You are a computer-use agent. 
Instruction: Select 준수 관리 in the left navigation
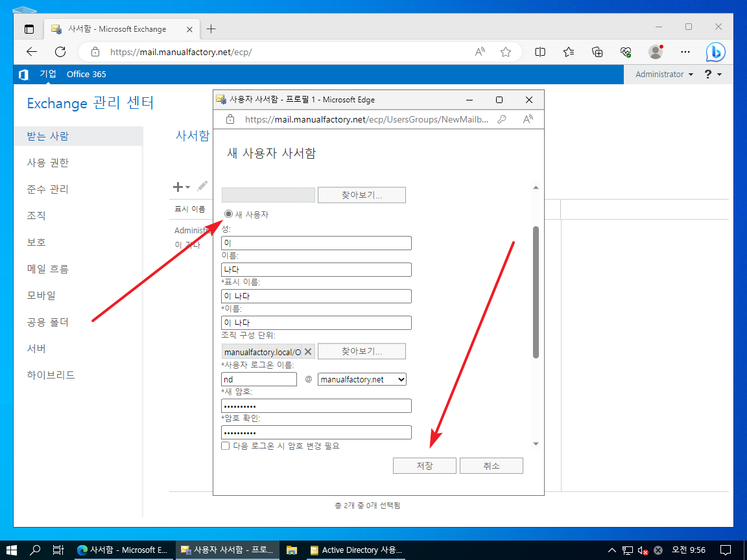click(47, 189)
